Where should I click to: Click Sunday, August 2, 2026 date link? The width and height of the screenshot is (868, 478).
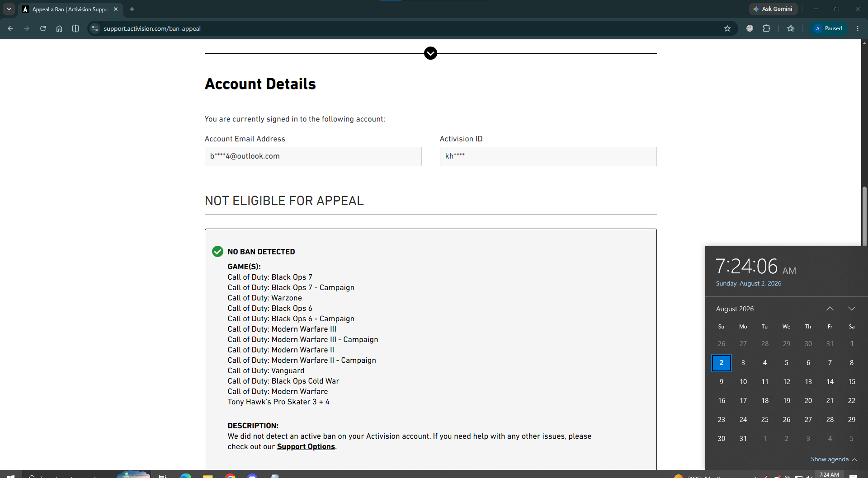(x=749, y=283)
